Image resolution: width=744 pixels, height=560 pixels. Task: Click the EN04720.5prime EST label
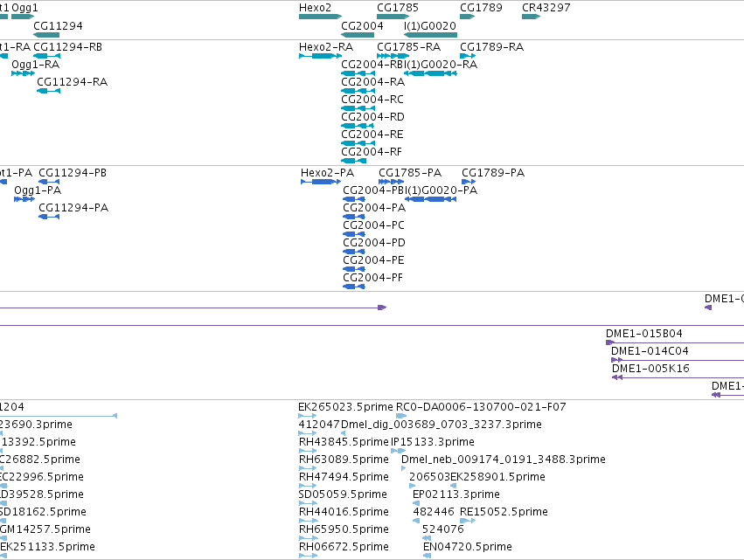coord(468,547)
